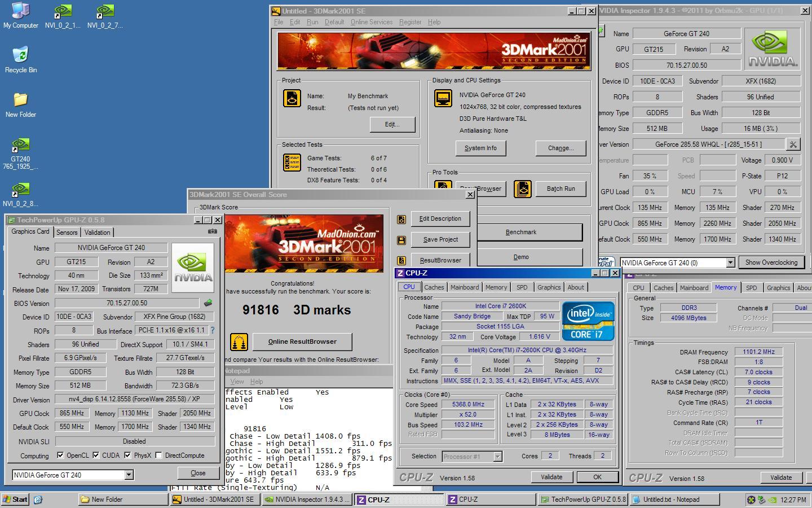812x508 pixels.
Task: Open the Mainboard tab in front CPU-Z
Action: click(465, 287)
